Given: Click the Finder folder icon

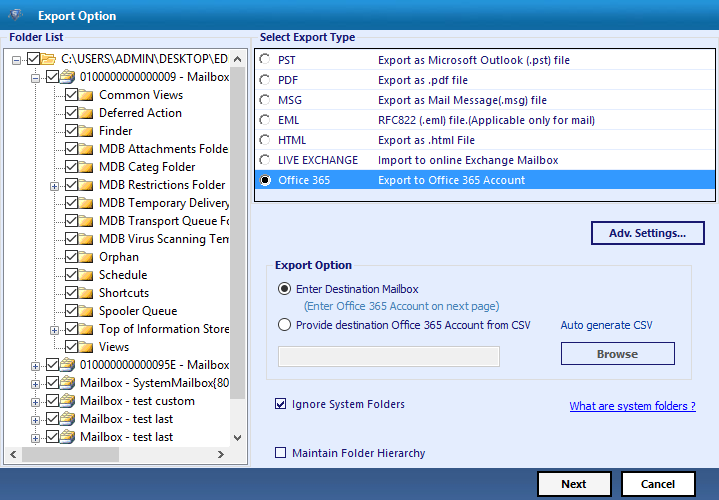Looking at the screenshot, I should [x=86, y=131].
